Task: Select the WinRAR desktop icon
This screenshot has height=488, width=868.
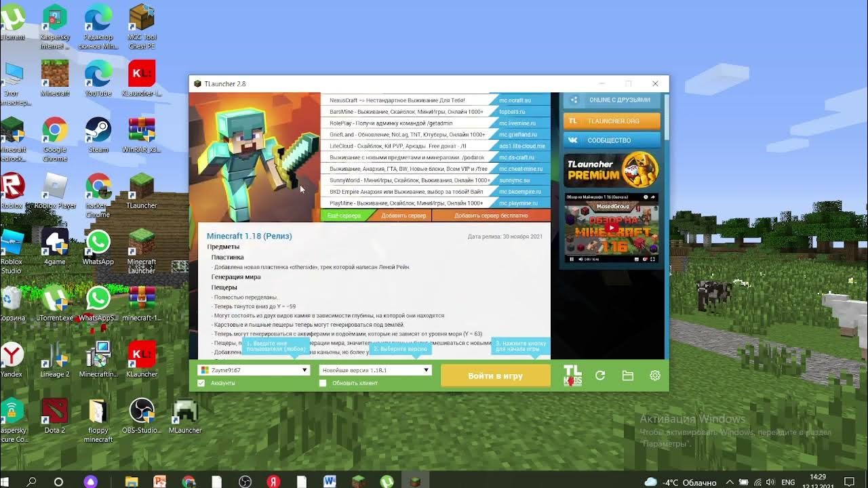Action: click(x=142, y=135)
